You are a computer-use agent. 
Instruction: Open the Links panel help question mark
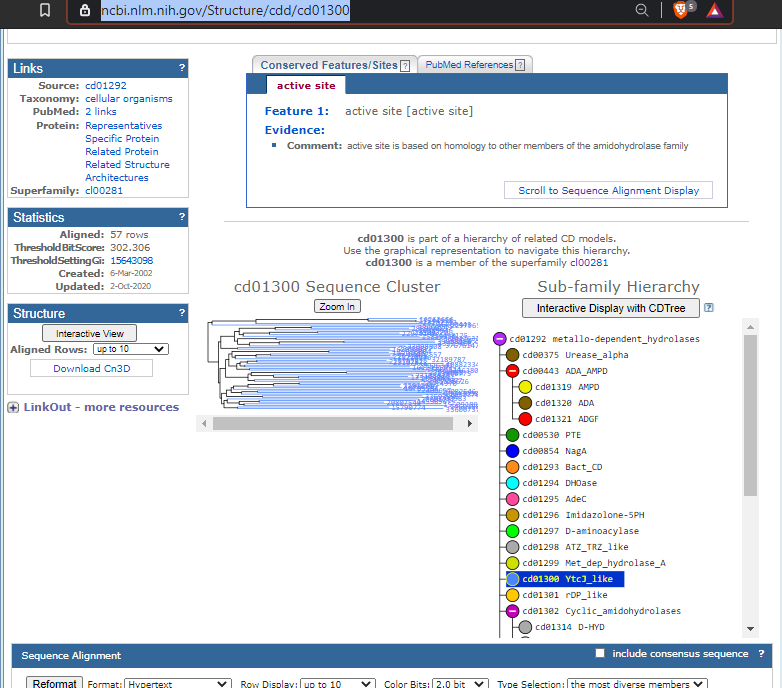click(182, 68)
